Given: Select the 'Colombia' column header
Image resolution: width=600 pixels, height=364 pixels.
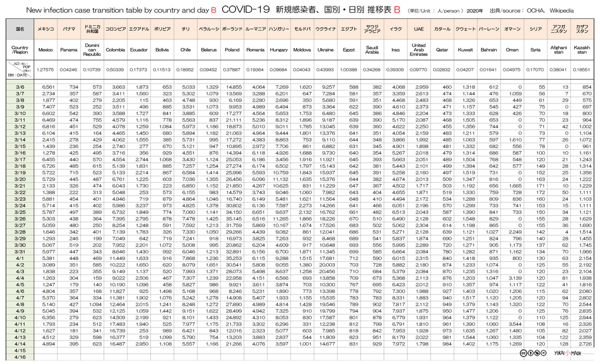Looking at the screenshot, I should pos(115,50).
